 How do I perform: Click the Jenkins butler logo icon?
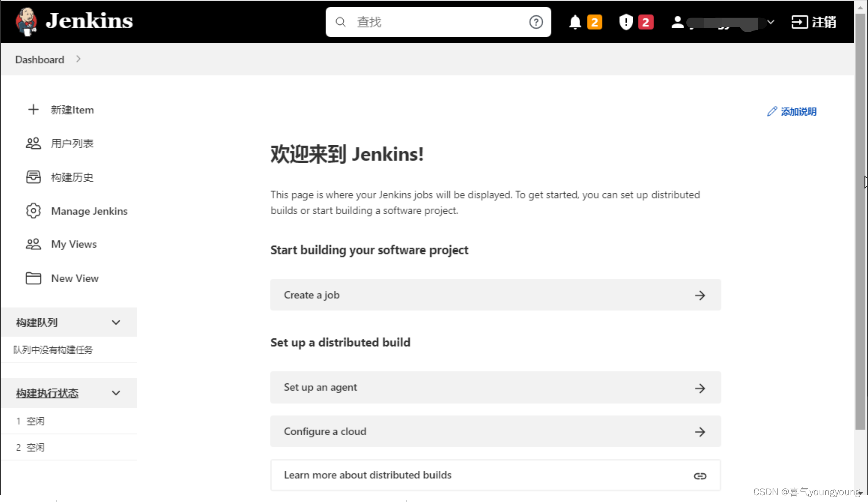click(26, 22)
